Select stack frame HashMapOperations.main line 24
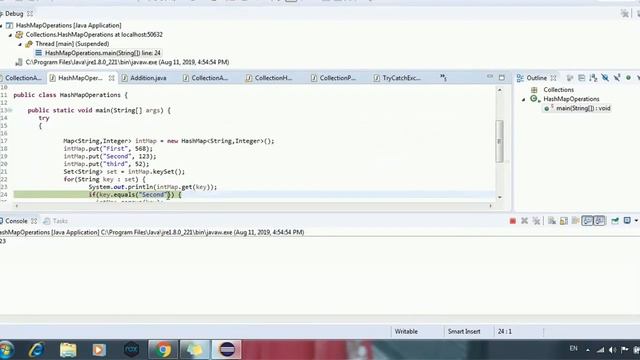Viewport: 640px width, 360px height. coord(102,53)
